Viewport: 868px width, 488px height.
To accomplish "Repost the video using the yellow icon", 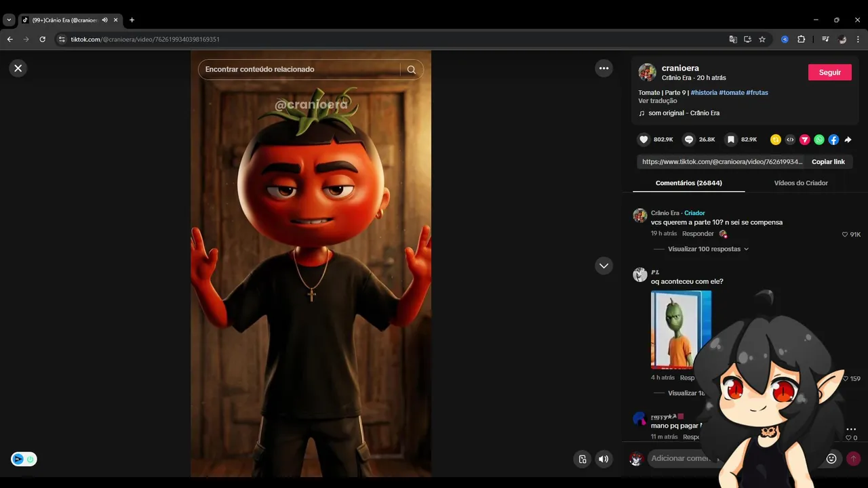I will click(x=776, y=140).
